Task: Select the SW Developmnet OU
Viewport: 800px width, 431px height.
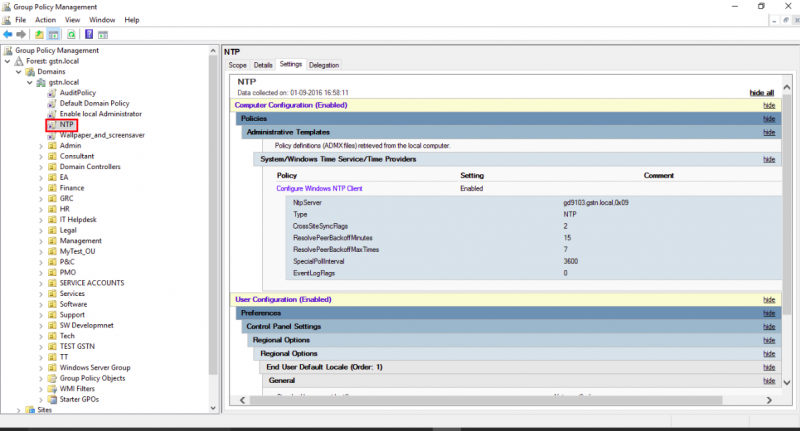Action: [87, 325]
